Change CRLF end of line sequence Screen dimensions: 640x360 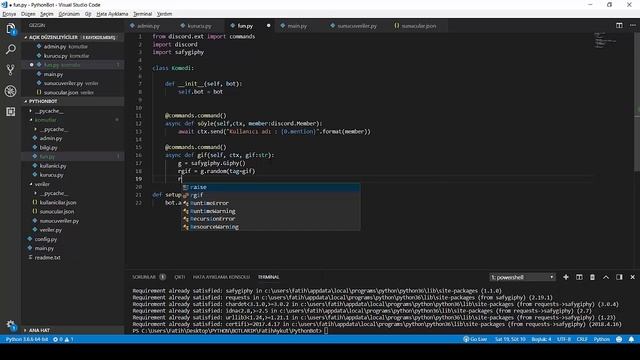[582, 340]
